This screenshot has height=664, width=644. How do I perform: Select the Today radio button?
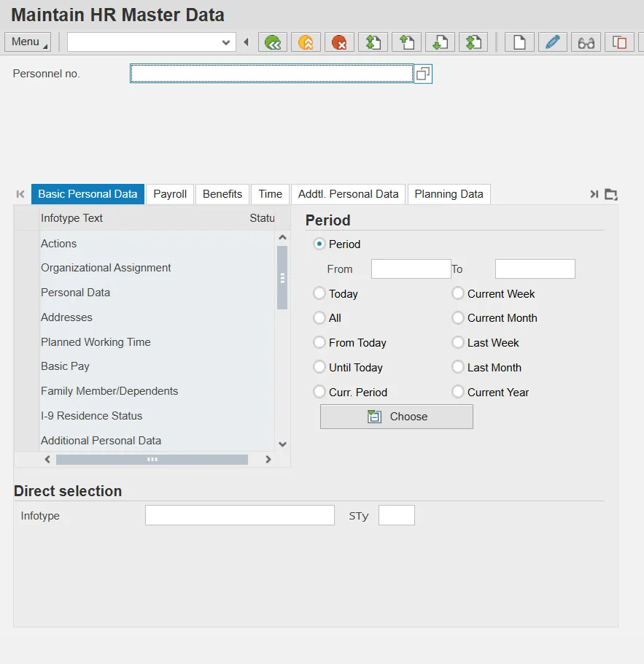pos(319,293)
